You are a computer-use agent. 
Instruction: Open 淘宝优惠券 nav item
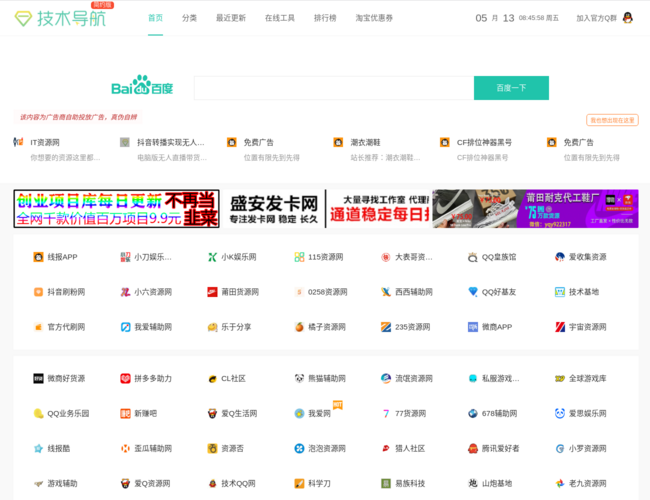click(374, 18)
